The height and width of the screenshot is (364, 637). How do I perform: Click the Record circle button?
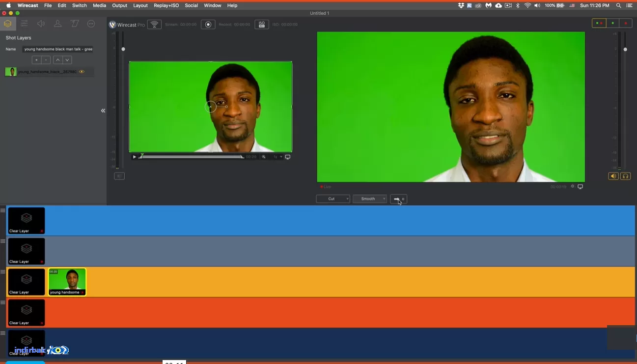pos(208,24)
